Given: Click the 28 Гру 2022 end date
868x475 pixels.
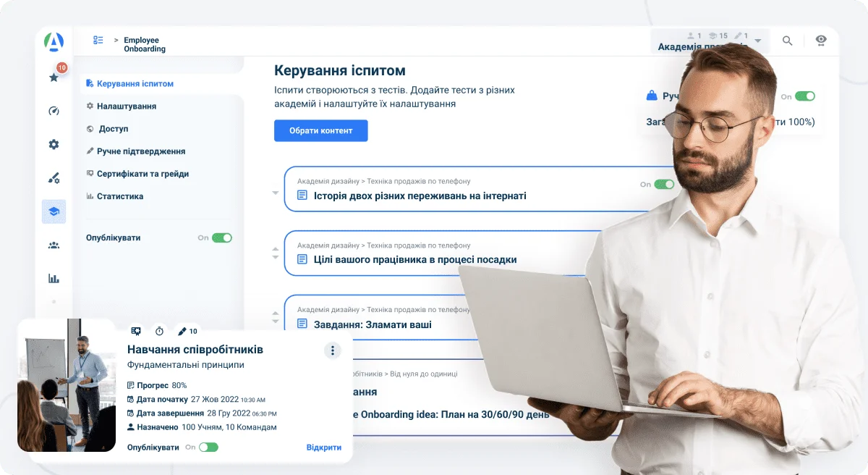Looking at the screenshot, I should click(227, 413).
